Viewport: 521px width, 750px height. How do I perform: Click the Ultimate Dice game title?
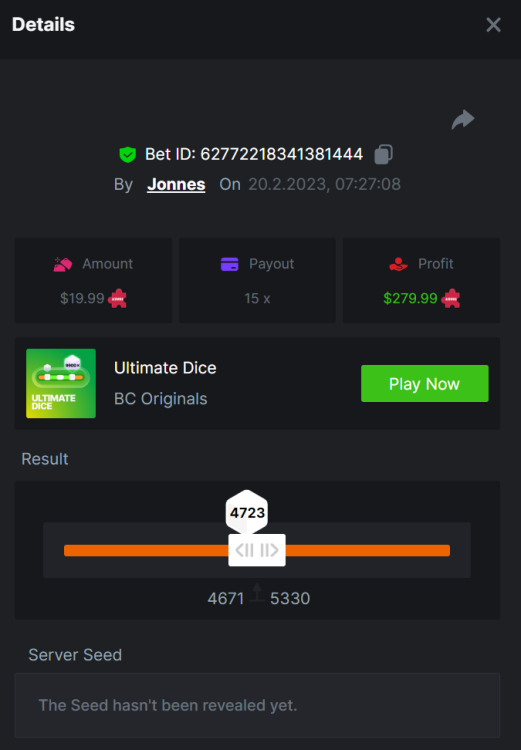pos(165,368)
